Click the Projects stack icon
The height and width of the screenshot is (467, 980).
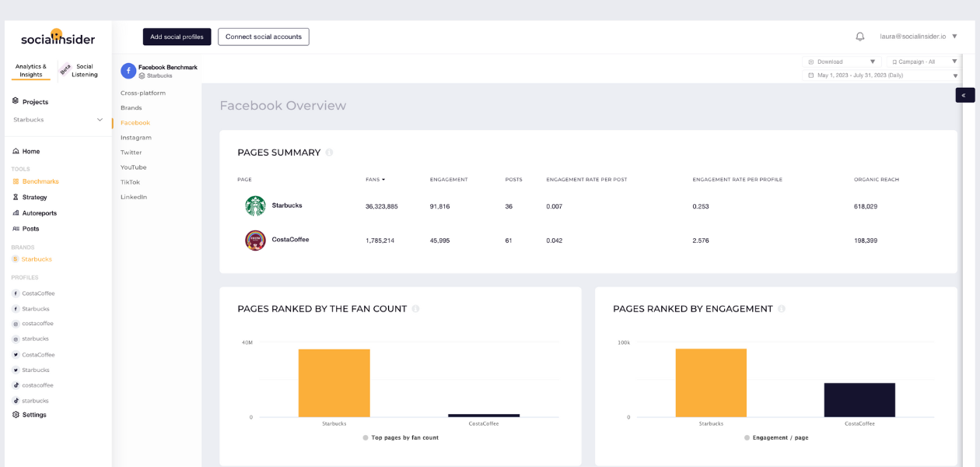[x=16, y=101]
